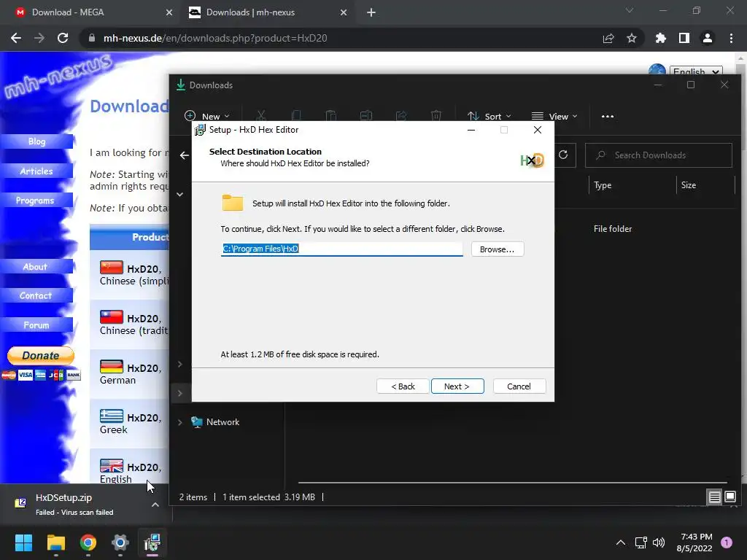The width and height of the screenshot is (747, 560).
Task: Open the Sort dropdown in Downloads window
Action: coord(489,116)
